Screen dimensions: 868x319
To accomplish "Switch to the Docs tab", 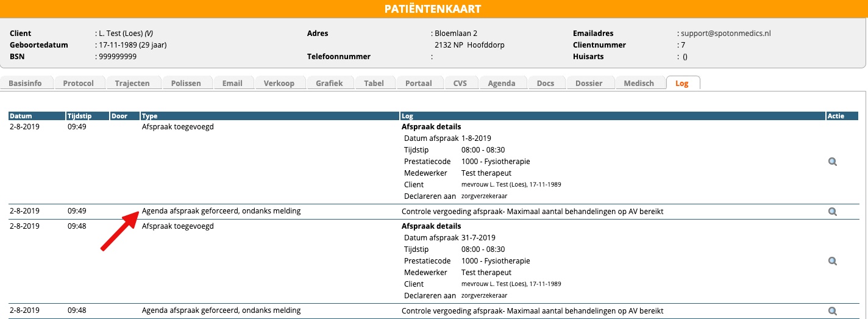I will (x=545, y=84).
